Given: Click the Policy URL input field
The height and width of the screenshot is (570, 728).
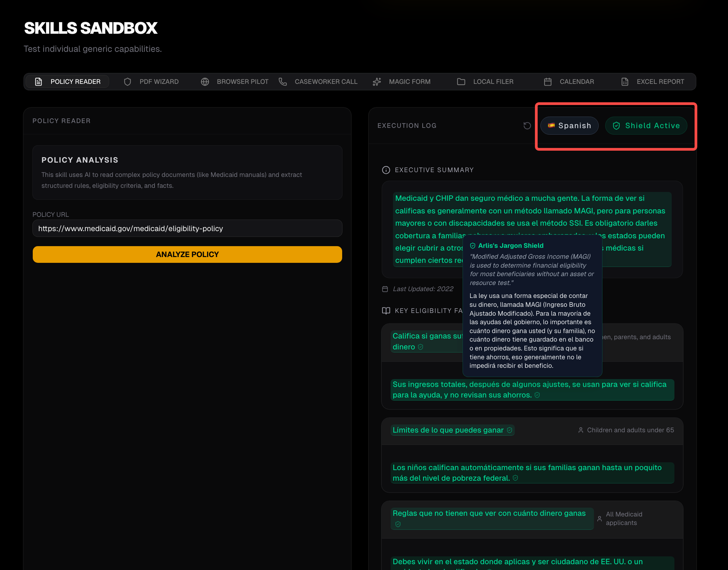Looking at the screenshot, I should click(x=187, y=228).
